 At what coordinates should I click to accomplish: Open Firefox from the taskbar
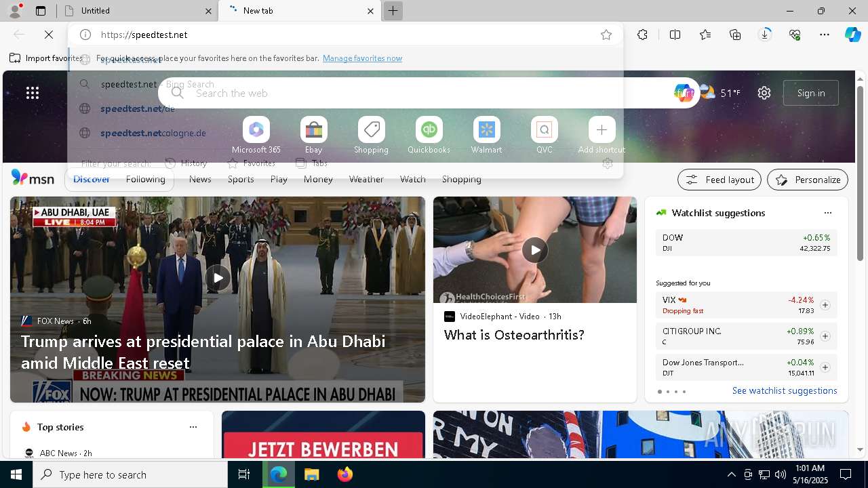(345, 474)
